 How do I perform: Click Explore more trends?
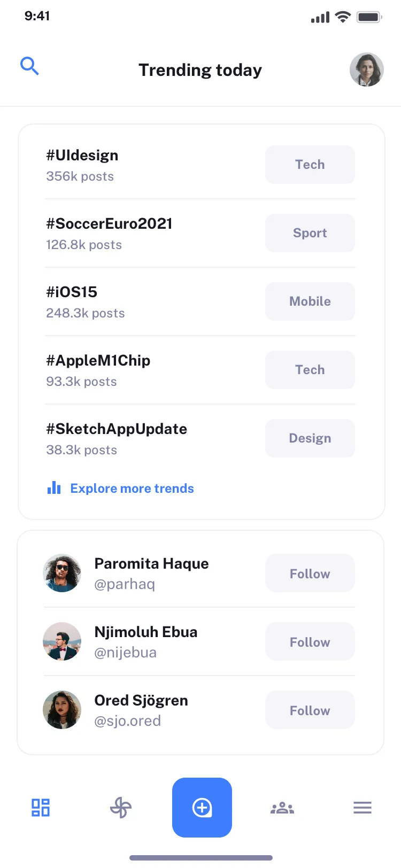click(132, 488)
